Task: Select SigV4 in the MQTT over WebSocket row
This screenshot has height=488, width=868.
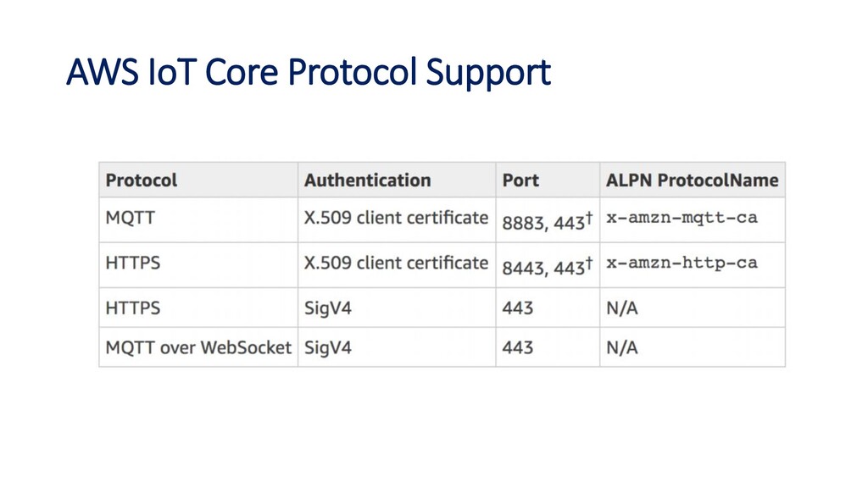Action: [x=328, y=348]
